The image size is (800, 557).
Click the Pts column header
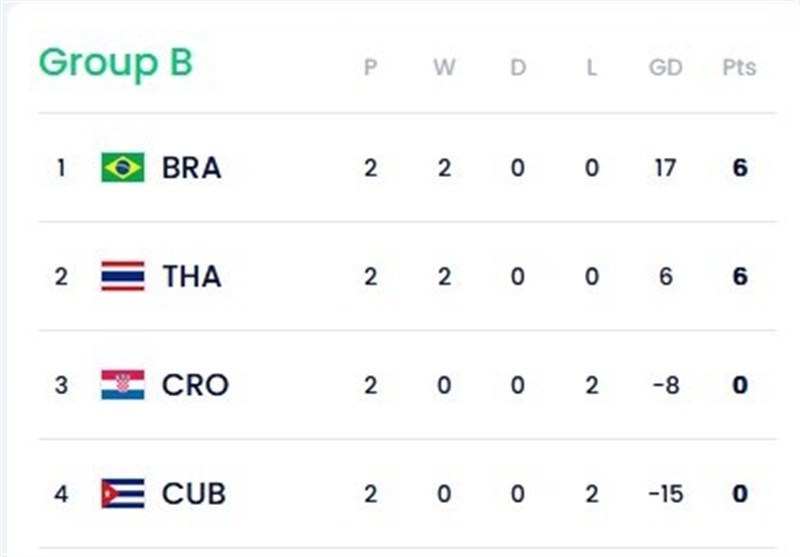pyautogui.click(x=739, y=68)
